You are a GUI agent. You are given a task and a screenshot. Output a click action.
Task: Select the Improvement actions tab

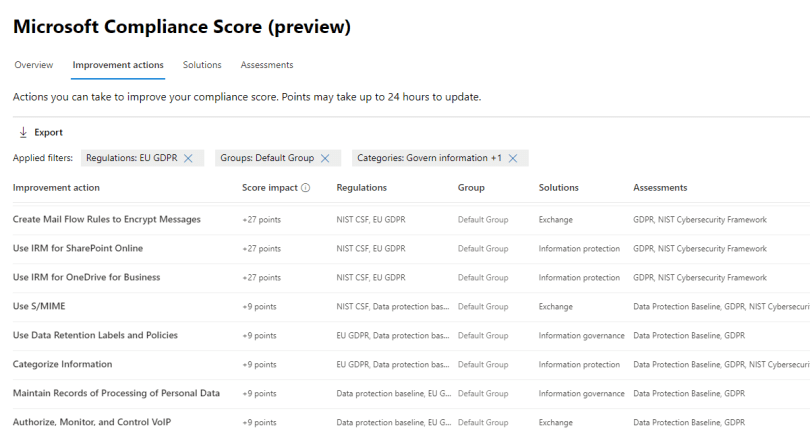[x=118, y=65]
